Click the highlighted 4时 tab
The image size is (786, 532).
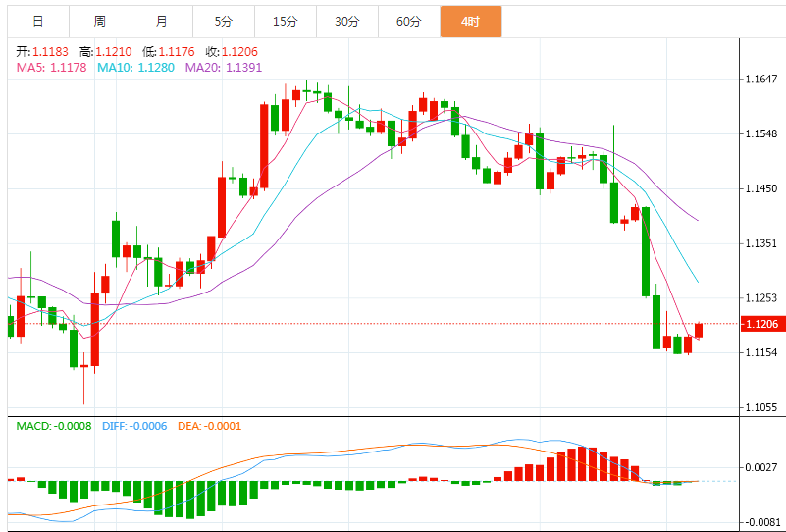(x=471, y=21)
